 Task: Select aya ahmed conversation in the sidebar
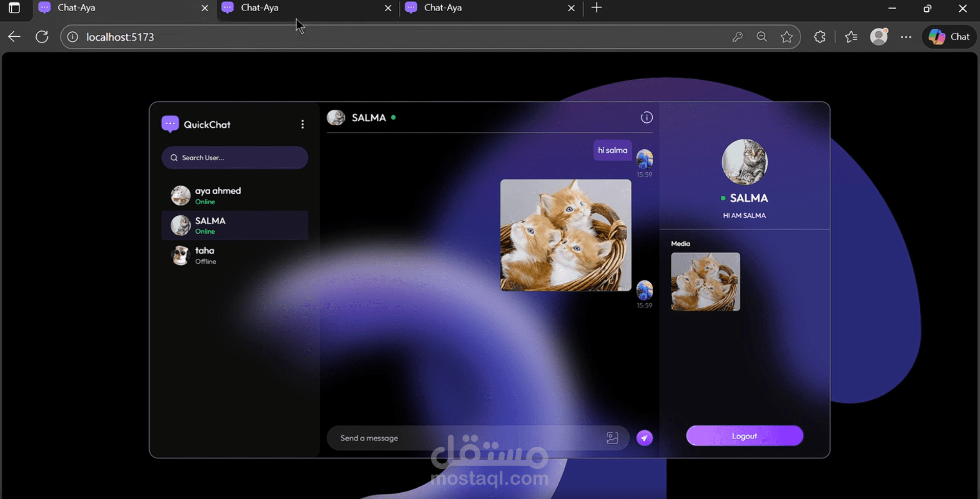click(235, 195)
